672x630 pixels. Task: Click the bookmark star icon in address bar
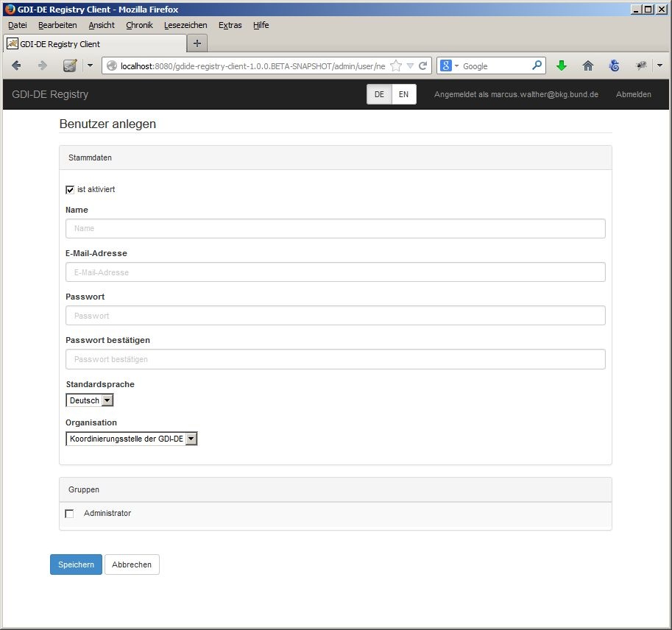pyautogui.click(x=396, y=66)
